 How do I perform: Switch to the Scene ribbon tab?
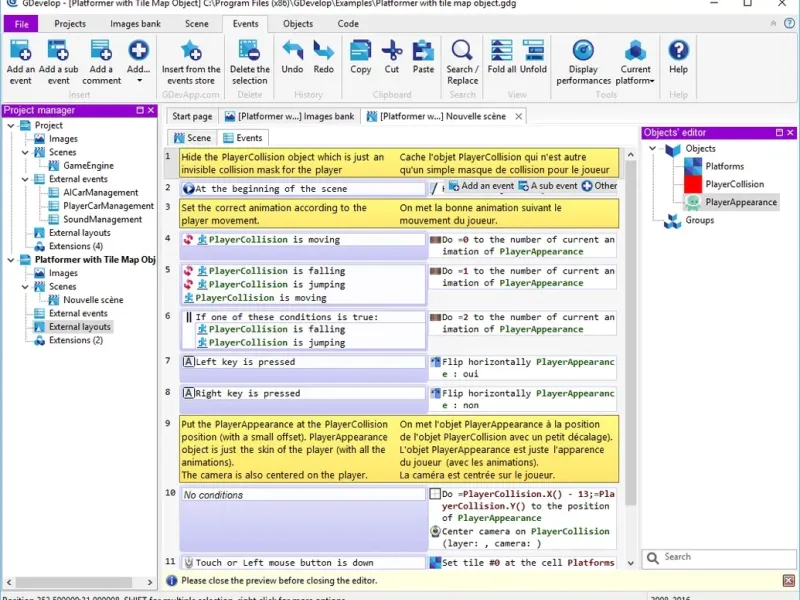point(196,24)
